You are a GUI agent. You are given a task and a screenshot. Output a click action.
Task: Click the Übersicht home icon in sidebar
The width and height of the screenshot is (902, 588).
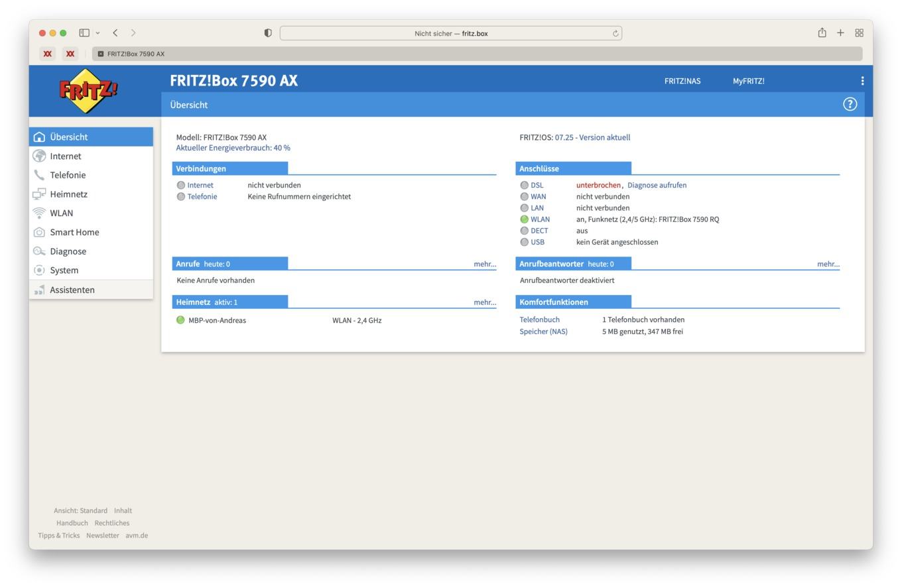[x=39, y=137]
